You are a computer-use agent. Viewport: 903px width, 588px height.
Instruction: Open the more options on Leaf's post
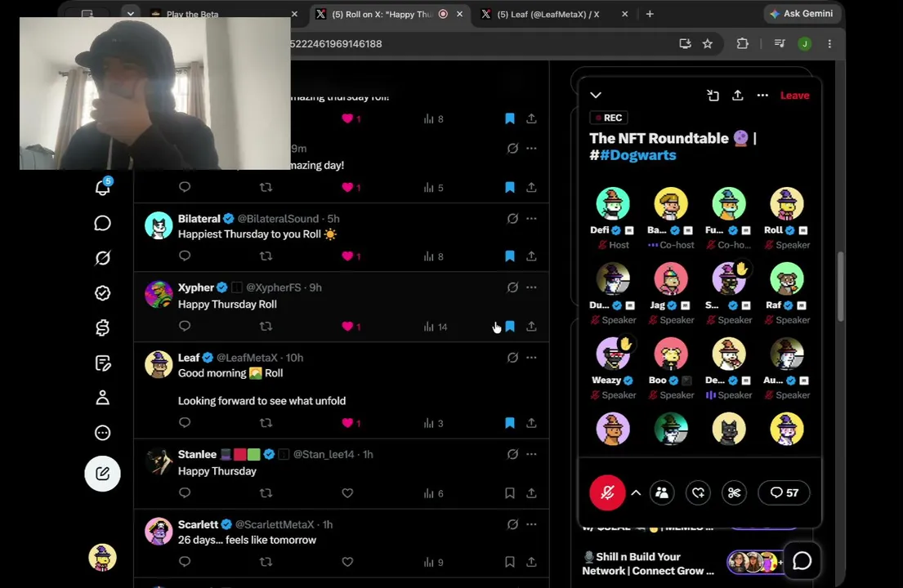[x=531, y=357]
